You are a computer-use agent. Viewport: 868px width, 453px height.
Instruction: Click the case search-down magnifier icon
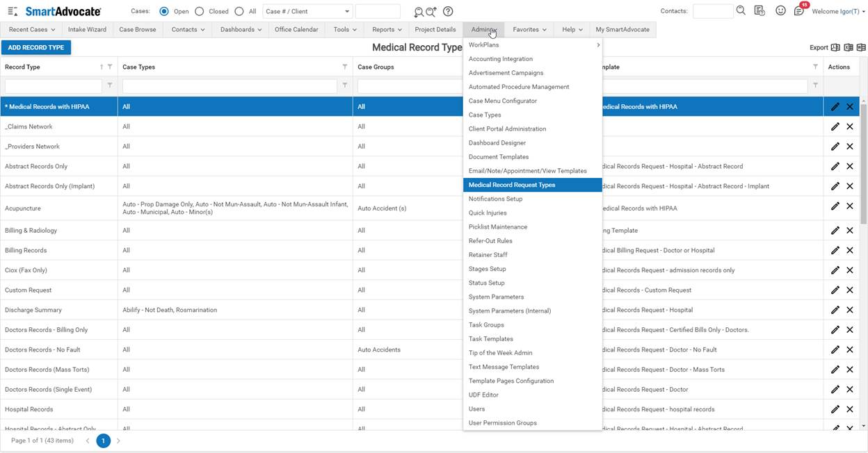pyautogui.click(x=418, y=12)
